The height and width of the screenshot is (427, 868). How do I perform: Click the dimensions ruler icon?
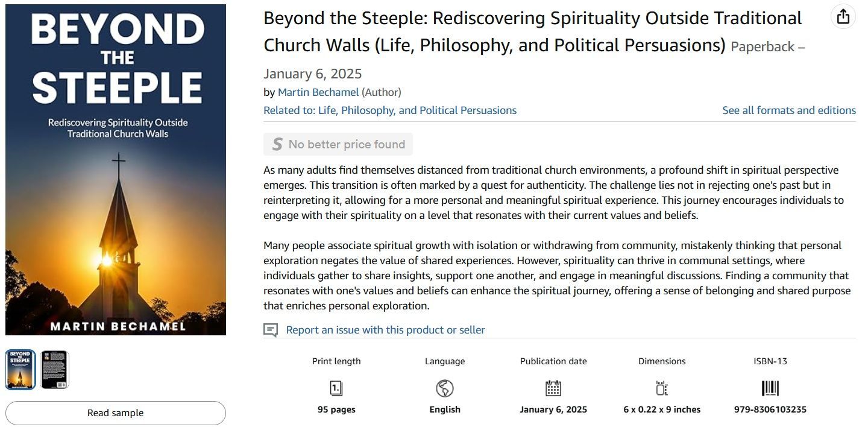click(x=662, y=388)
